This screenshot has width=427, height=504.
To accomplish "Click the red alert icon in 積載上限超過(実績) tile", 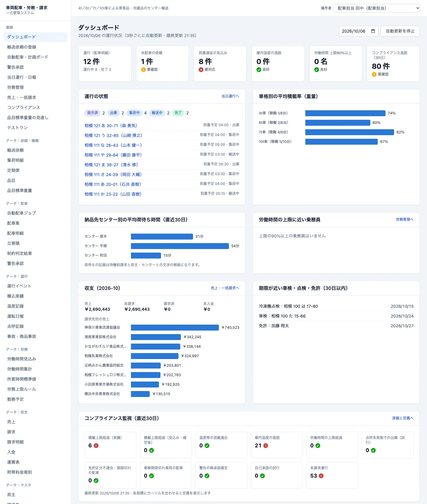I will point(96,446).
